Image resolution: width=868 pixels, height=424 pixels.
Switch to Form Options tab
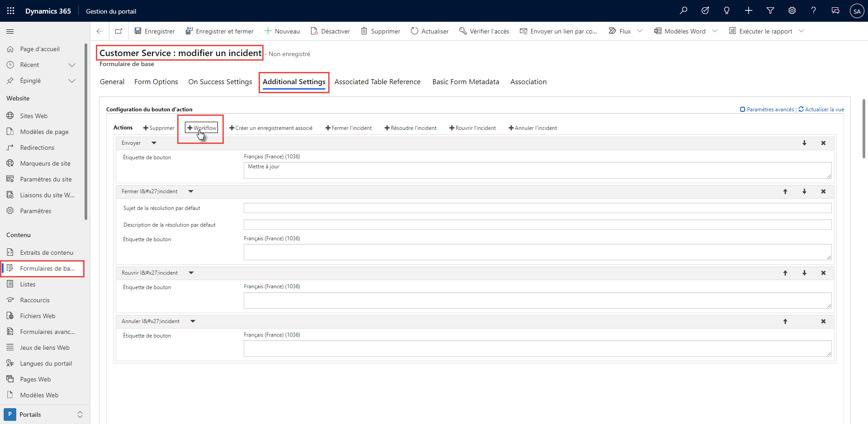coord(156,82)
